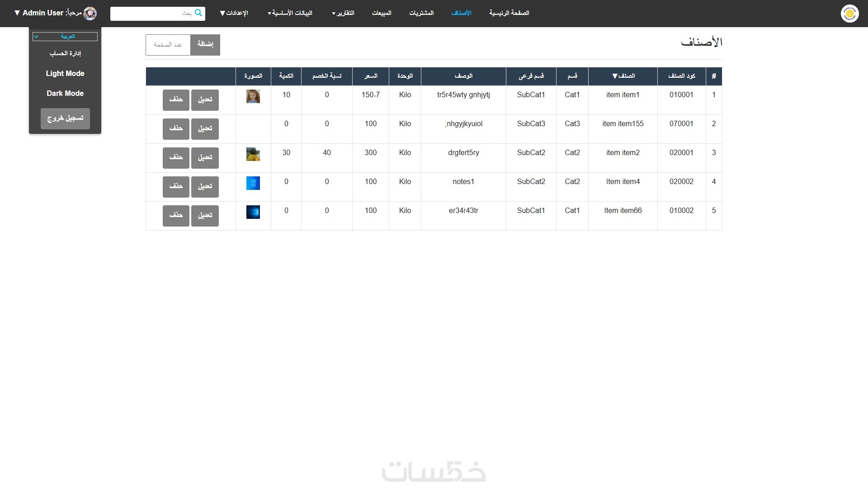Switch to Dark Mode

pyautogui.click(x=65, y=93)
